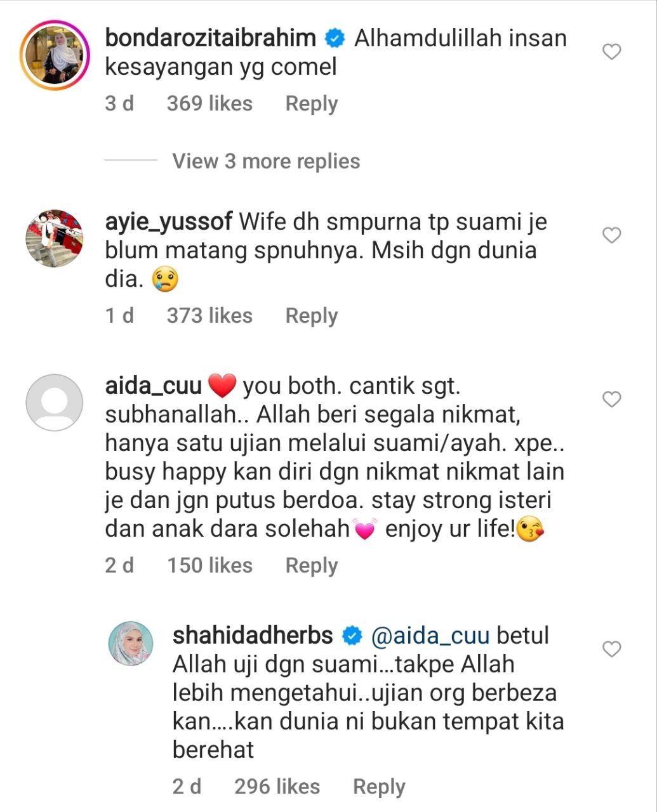This screenshot has width=657, height=812.
Task: Like shahidadherbs' reply with heart icon
Action: (611, 650)
